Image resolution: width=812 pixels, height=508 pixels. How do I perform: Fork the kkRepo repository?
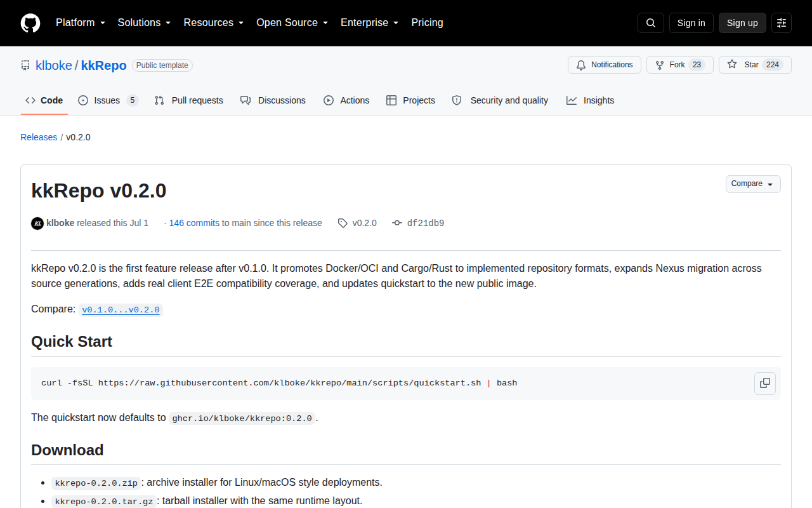680,65
